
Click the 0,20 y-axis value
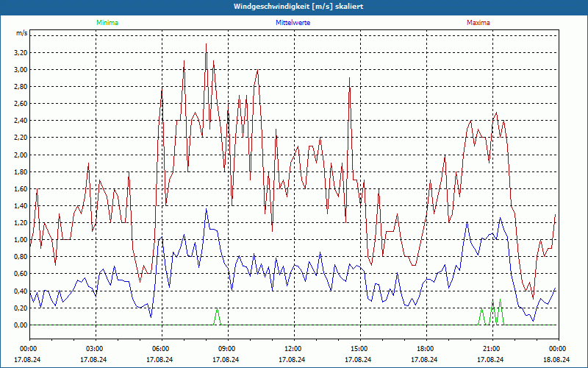[21, 308]
